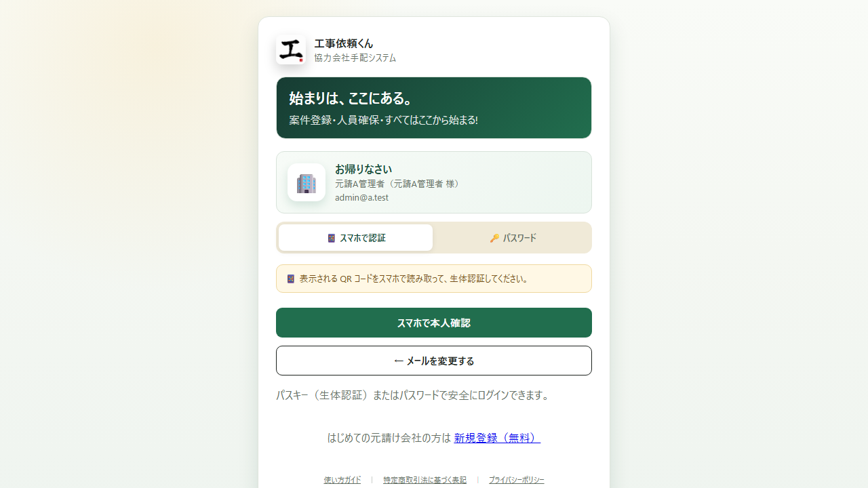Click the お帰りなさい greeting
This screenshot has width=868, height=488.
point(363,169)
